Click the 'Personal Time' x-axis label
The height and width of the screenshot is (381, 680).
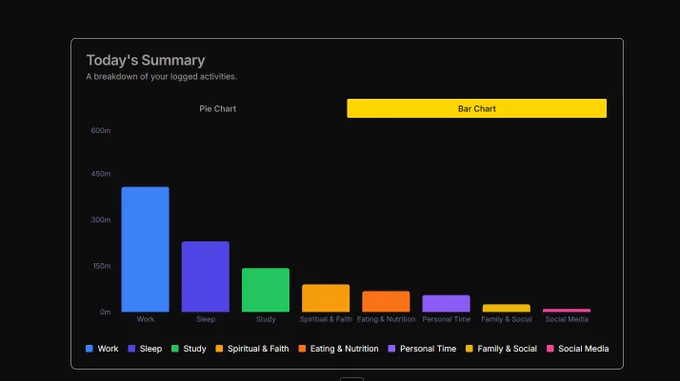pyautogui.click(x=446, y=319)
